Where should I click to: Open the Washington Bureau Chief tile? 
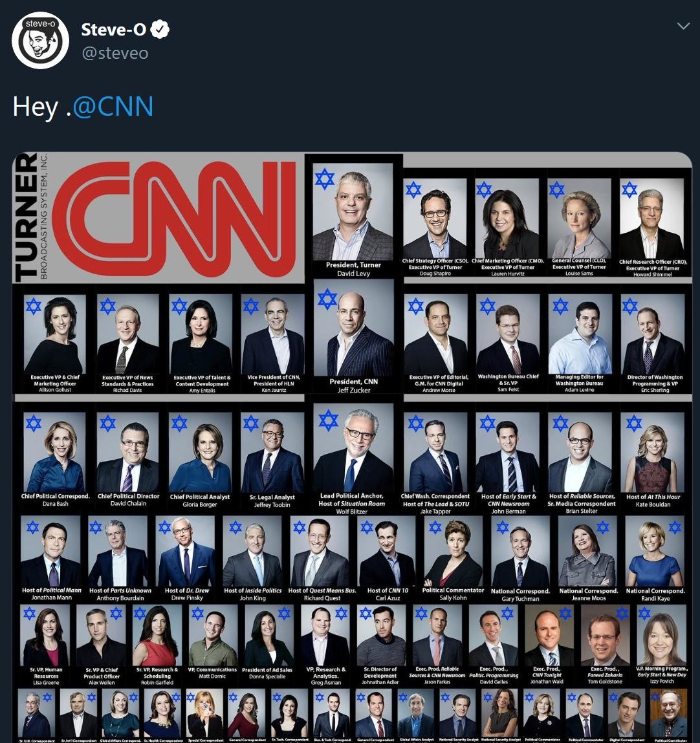508,343
